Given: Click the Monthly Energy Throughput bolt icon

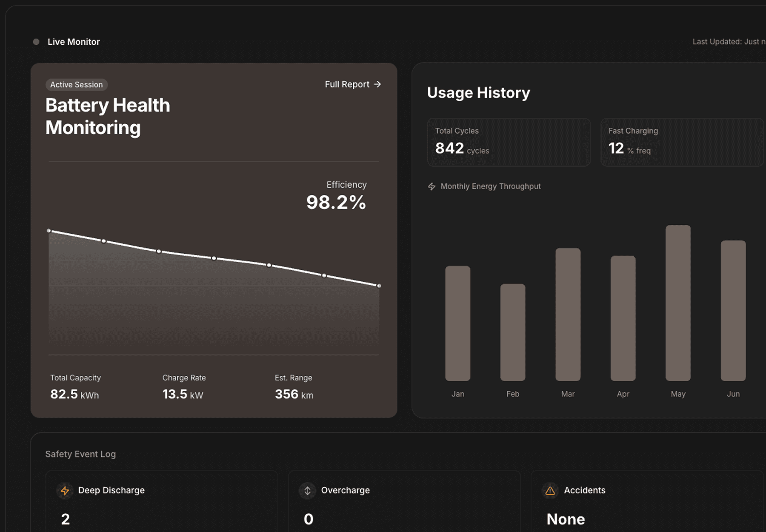Looking at the screenshot, I should pos(431,186).
